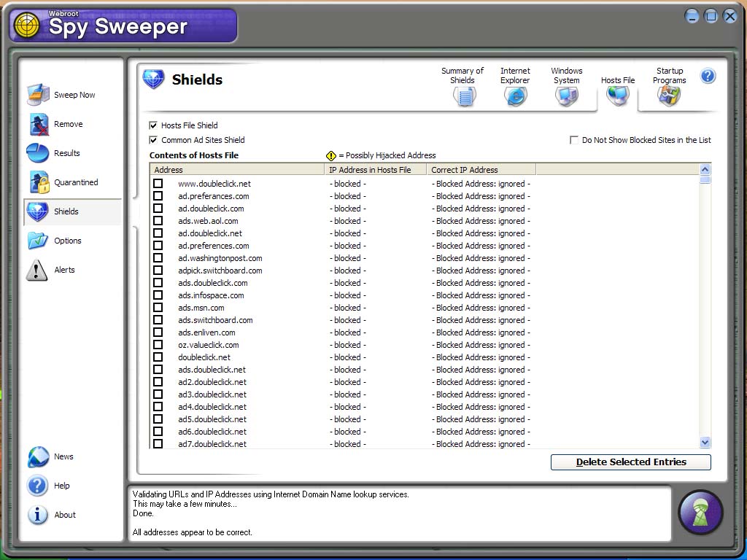Image resolution: width=747 pixels, height=560 pixels.
Task: Check the oz.valueclick.com entry box
Action: (x=158, y=344)
